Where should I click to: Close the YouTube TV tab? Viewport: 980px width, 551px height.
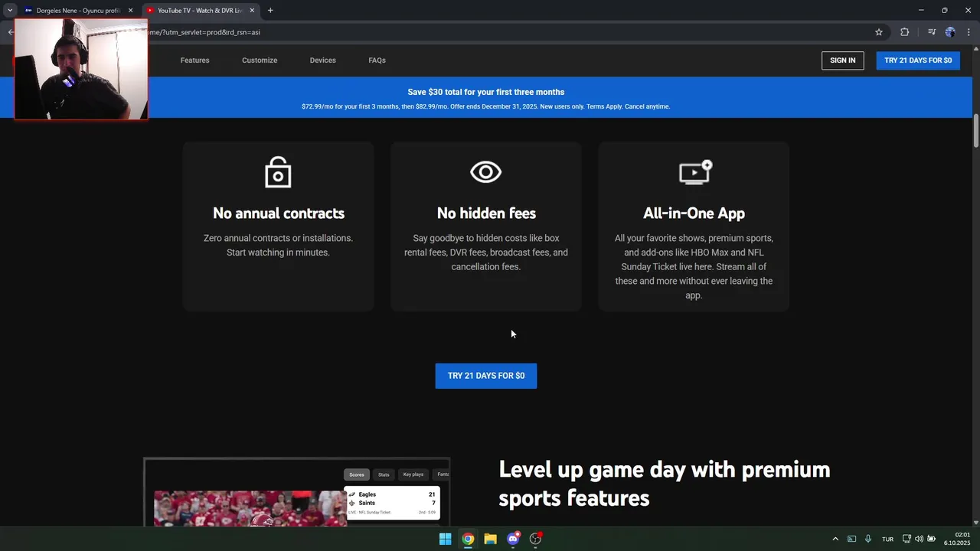pyautogui.click(x=252, y=11)
